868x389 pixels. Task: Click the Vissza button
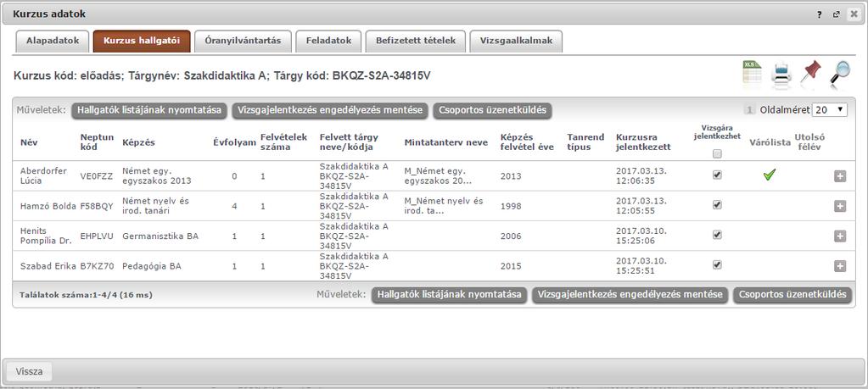30,371
